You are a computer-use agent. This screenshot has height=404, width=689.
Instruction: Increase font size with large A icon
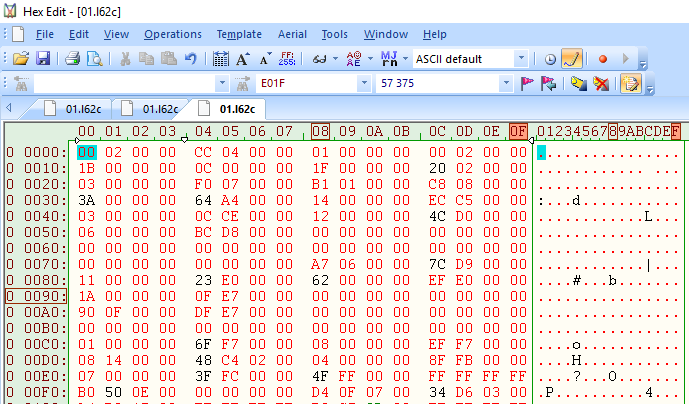coord(242,58)
